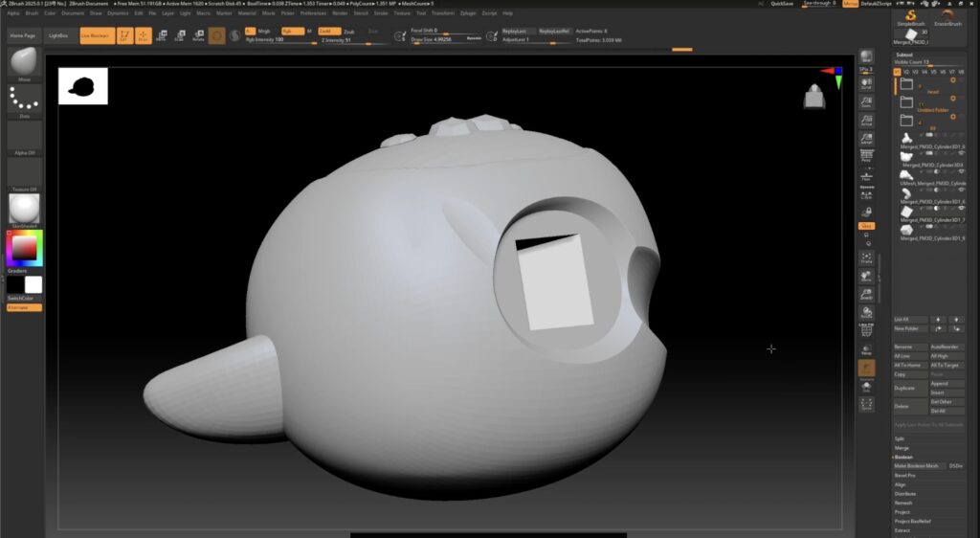Open the Brush menu
Screen dimensions: 980x538
(x=32, y=13)
